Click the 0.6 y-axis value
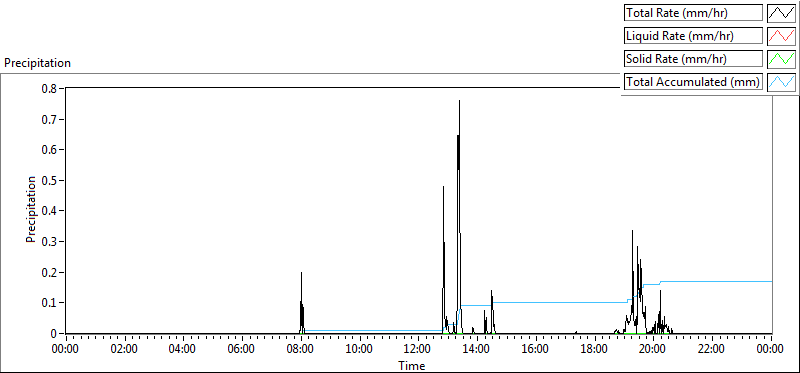The width and height of the screenshot is (800, 373). click(x=49, y=150)
